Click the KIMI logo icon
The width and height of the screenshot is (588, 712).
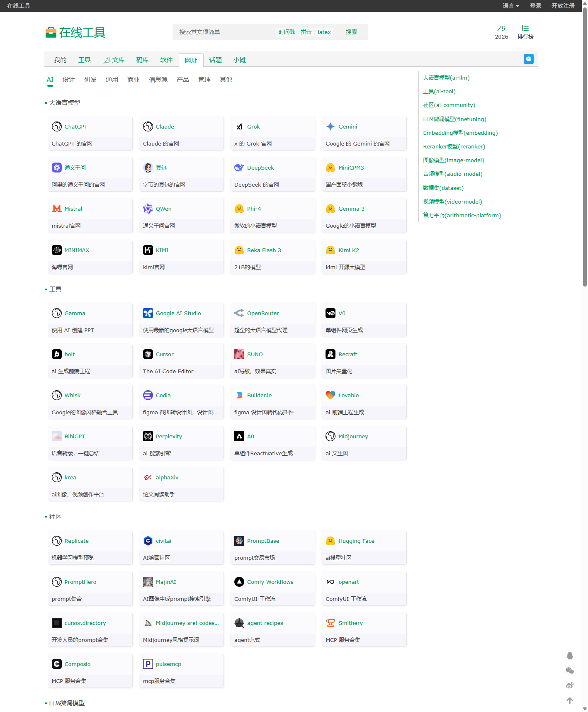coord(148,250)
